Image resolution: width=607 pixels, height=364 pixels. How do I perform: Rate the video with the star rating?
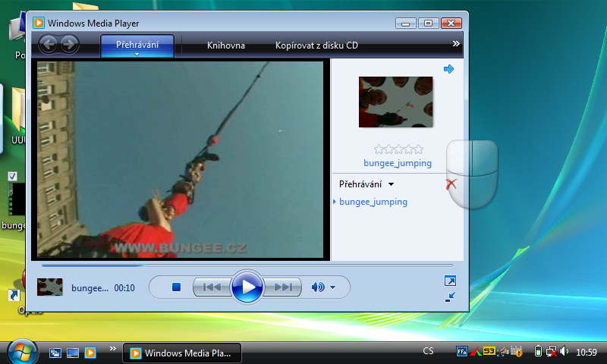click(x=399, y=149)
